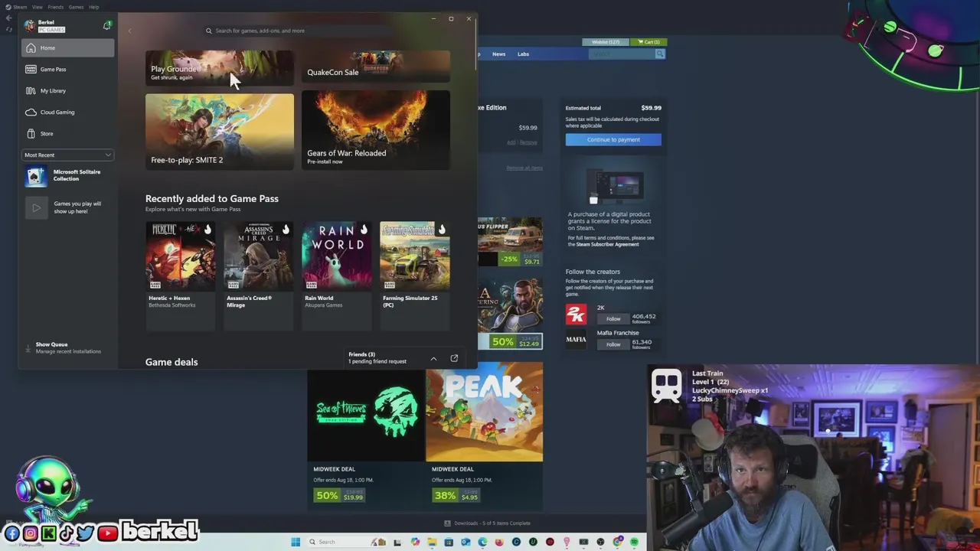980x551 pixels.
Task: Open Labs tab in Steam store
Action: point(523,54)
